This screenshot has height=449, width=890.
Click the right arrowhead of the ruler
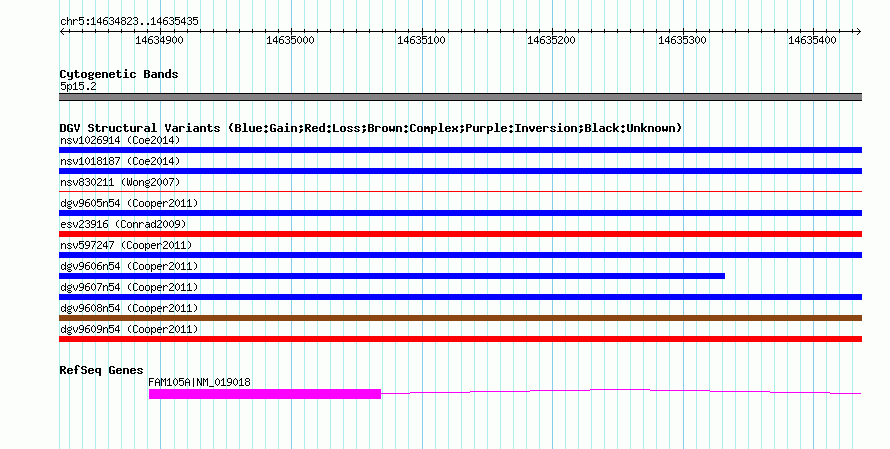pos(859,32)
